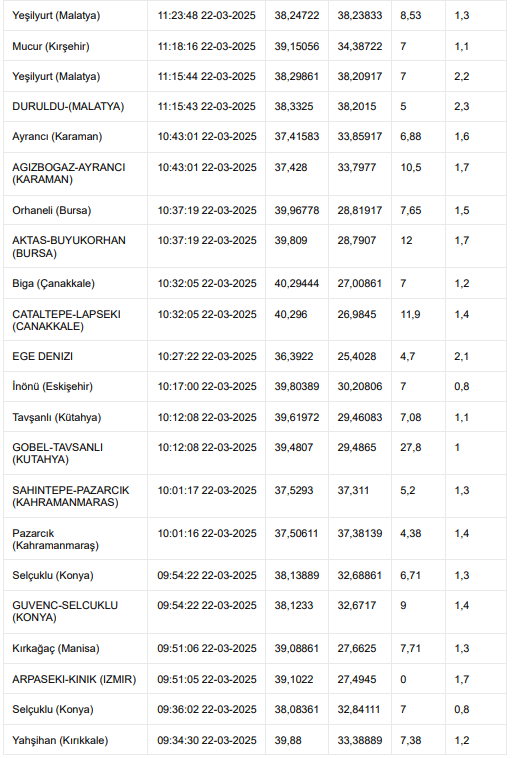Select the SAHINTEPE-PAZARCIK (KAHRAMANMARAS) entry
Image resolution: width=513 pixels, height=758 pixels.
click(71, 496)
